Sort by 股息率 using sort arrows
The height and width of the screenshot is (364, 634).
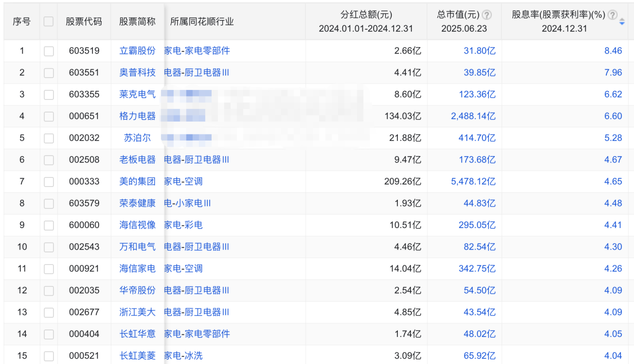[x=622, y=21]
